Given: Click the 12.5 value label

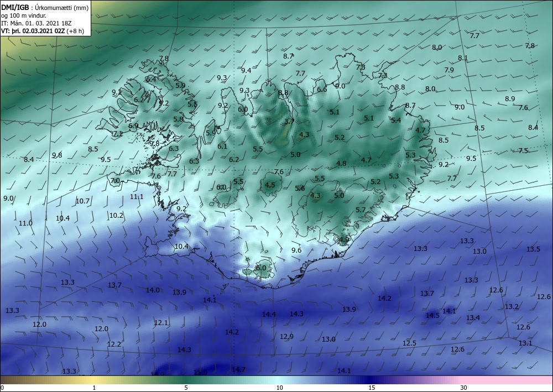Looking at the screenshot, I should point(409,343).
